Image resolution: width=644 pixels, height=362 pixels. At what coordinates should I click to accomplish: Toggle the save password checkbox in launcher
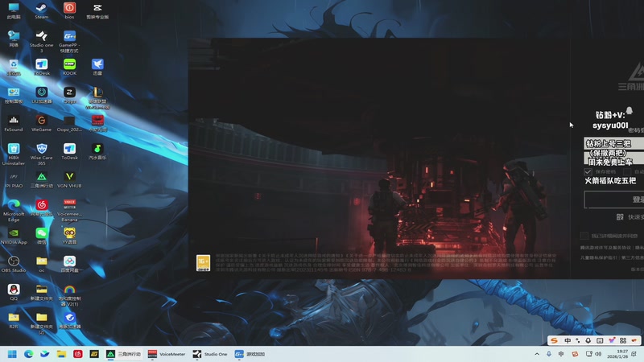point(588,171)
